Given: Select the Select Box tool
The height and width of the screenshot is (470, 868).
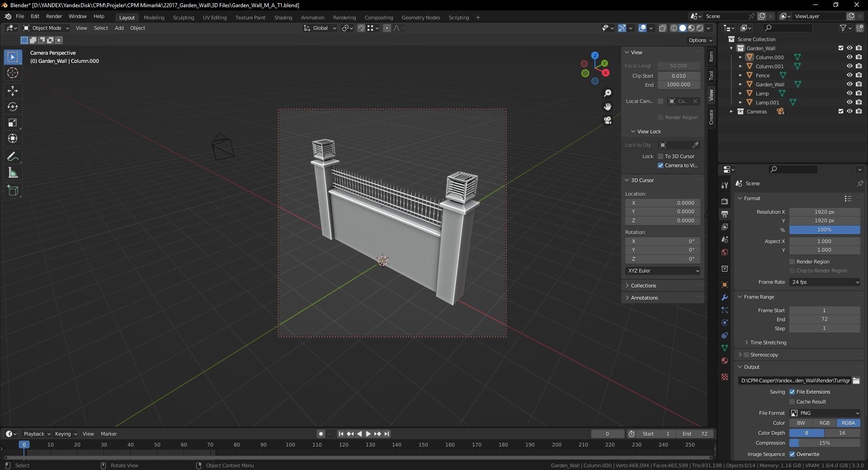Looking at the screenshot, I should click(13, 57).
